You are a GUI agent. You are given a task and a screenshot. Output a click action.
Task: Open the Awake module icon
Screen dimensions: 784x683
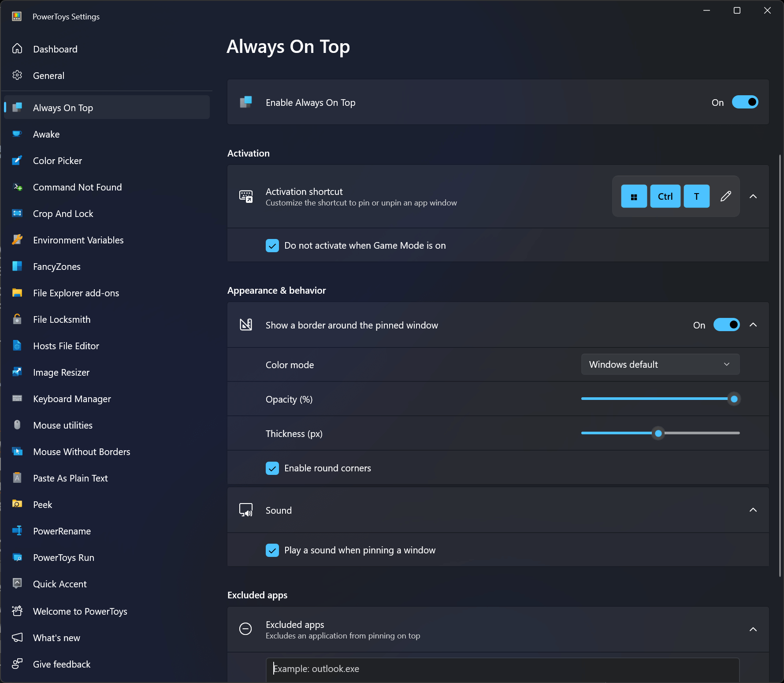coord(17,134)
